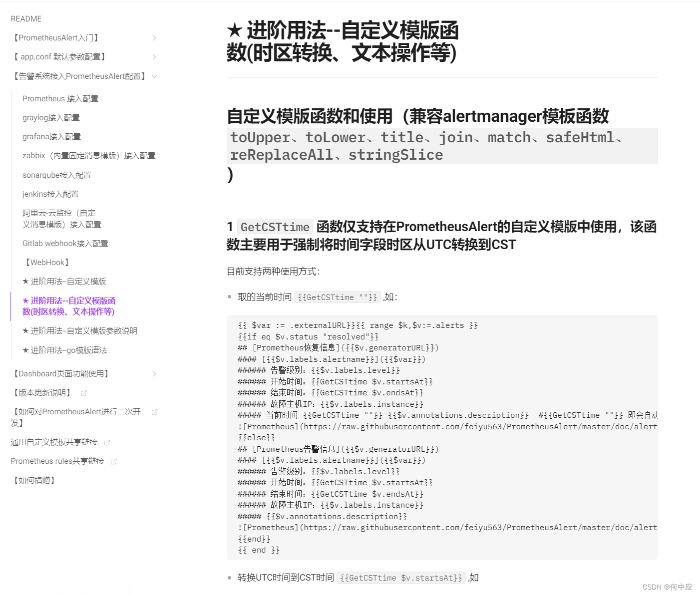Image resolution: width=700 pixels, height=595 pixels.
Task: Click the first code line {{ $var := .externalURL}}
Action: click(x=358, y=325)
